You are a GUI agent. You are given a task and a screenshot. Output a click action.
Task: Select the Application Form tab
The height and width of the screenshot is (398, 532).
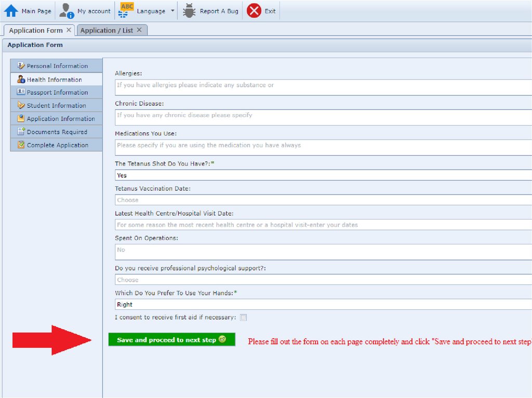point(35,30)
